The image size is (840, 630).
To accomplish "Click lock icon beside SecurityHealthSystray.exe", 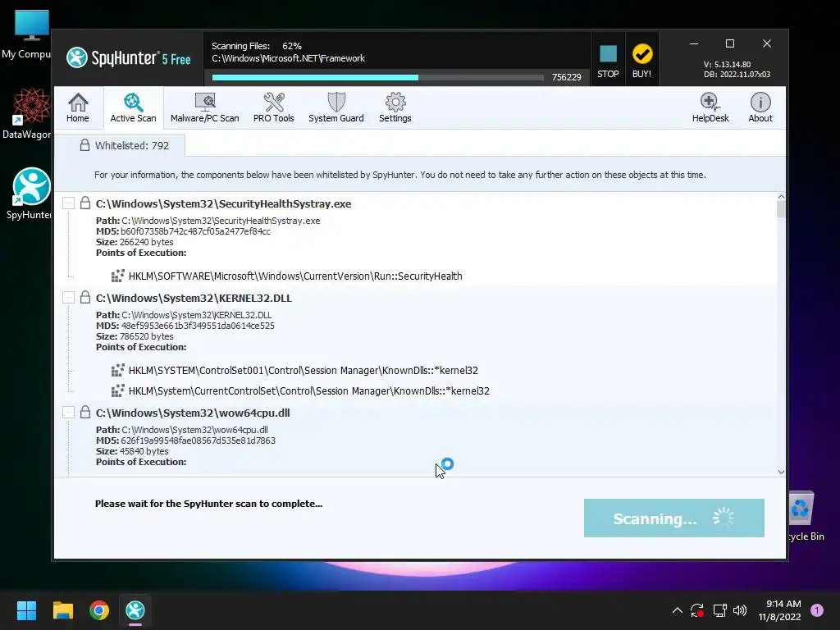I will click(85, 203).
